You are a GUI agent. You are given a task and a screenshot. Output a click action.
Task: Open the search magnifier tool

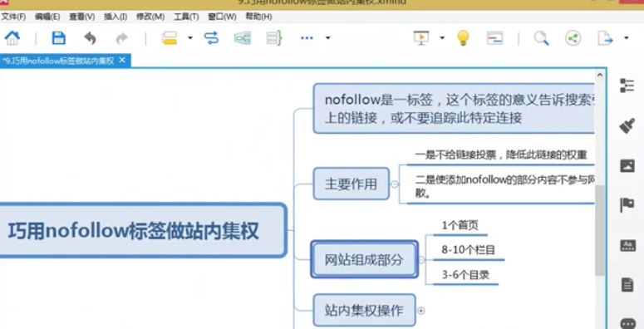tap(541, 38)
